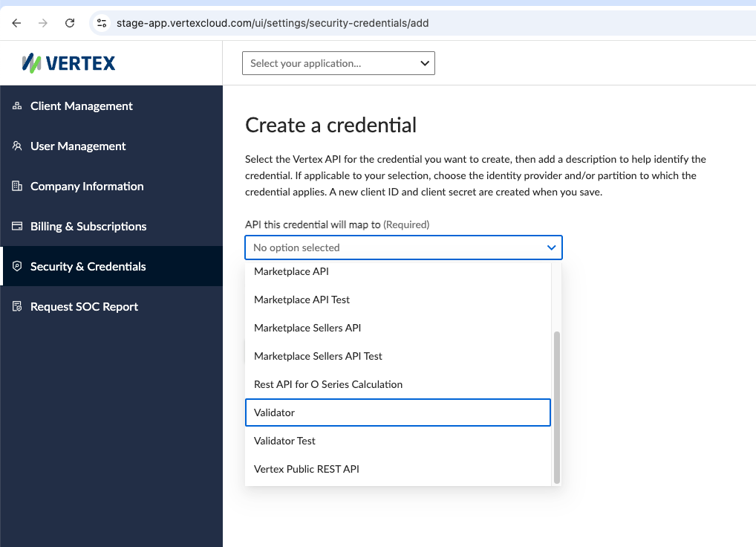This screenshot has width=756, height=547.
Task: Choose Marketplace API Test option
Action: (x=398, y=300)
